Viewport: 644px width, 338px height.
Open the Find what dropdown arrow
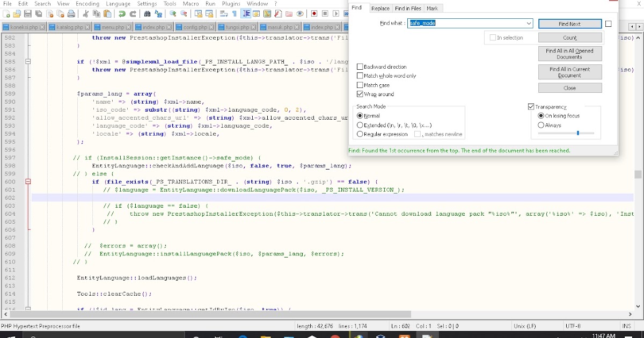[529, 24]
